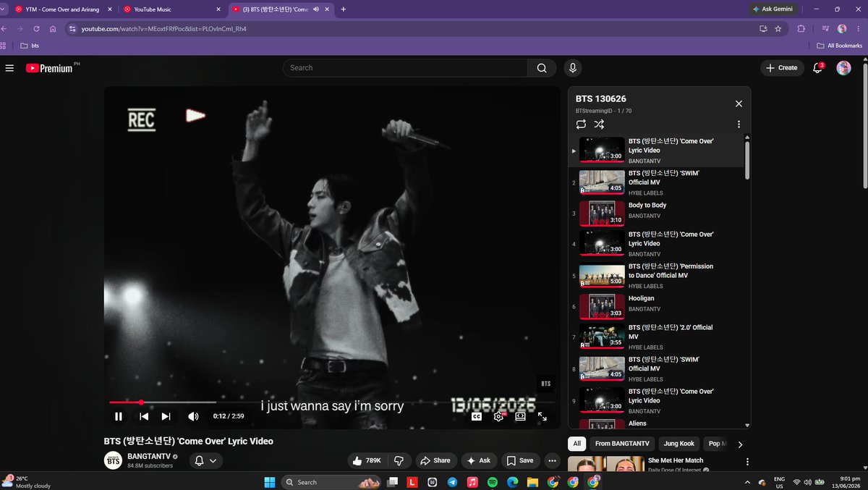Open BANGTANTV notification bell dropdown

206,460
